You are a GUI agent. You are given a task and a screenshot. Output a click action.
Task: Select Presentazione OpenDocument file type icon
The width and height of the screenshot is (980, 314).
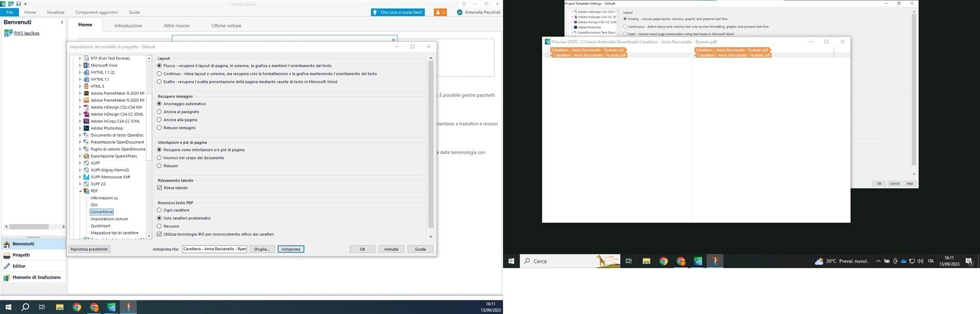pyautogui.click(x=86, y=142)
